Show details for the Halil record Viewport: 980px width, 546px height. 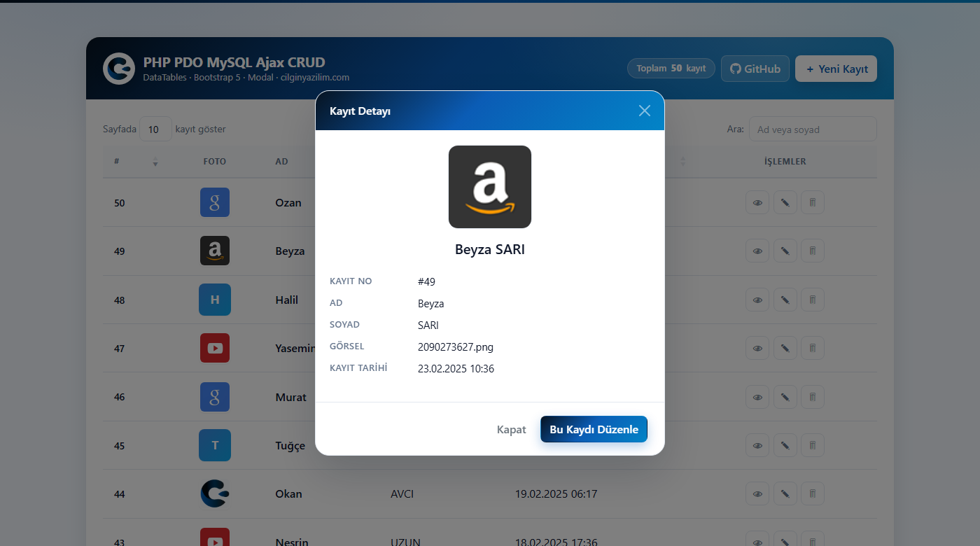(757, 300)
